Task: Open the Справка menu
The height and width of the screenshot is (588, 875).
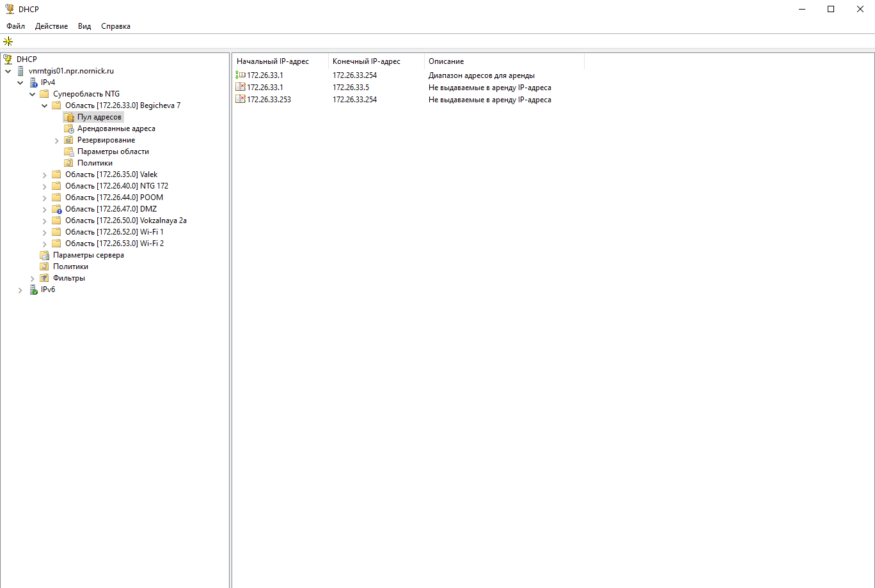Action: click(x=115, y=26)
